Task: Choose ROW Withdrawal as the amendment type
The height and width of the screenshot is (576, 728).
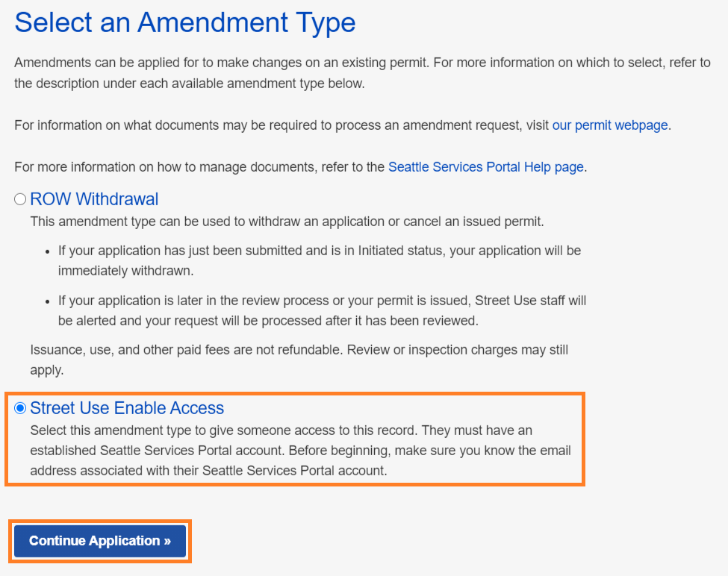Action: pos(22,198)
